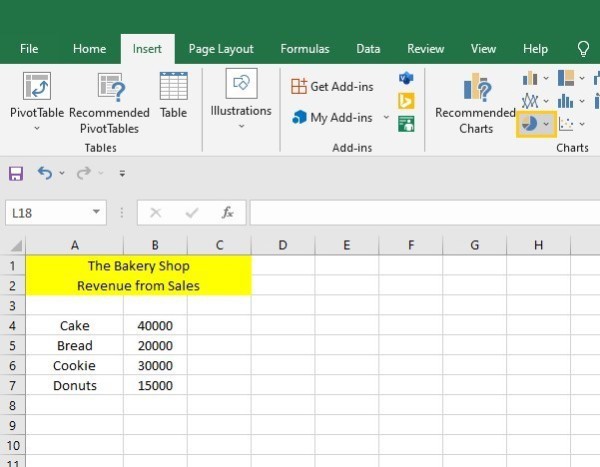Image resolution: width=600 pixels, height=467 pixels.
Task: Select the cell containing 40000
Action: 155,325
